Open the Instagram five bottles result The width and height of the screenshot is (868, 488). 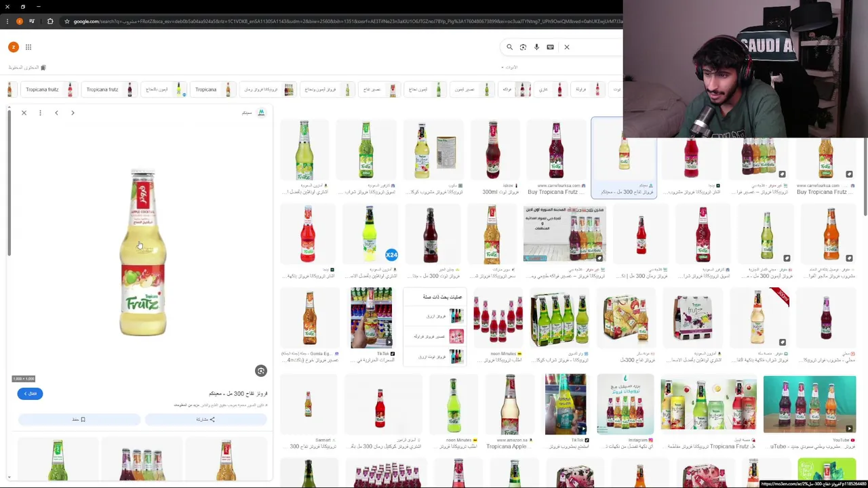(625, 410)
